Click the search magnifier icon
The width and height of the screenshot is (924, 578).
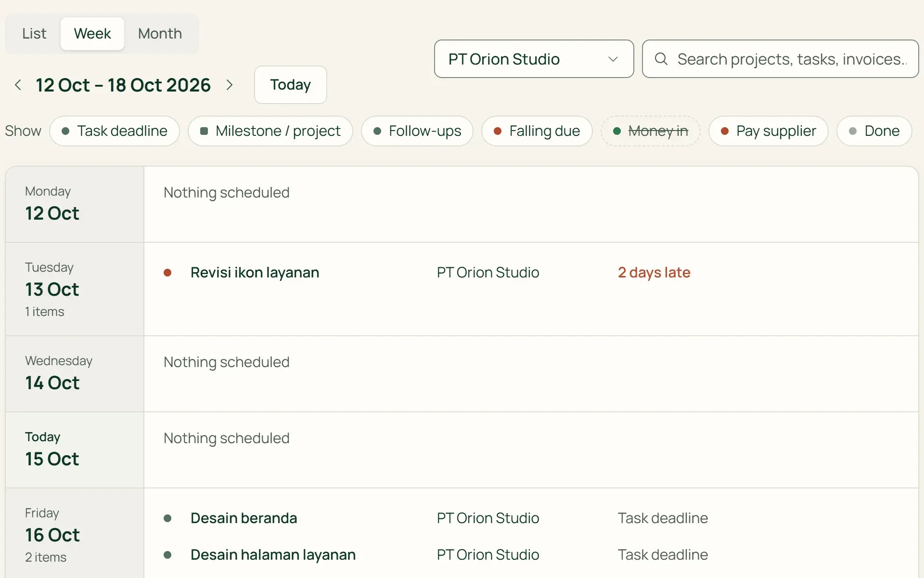click(661, 59)
